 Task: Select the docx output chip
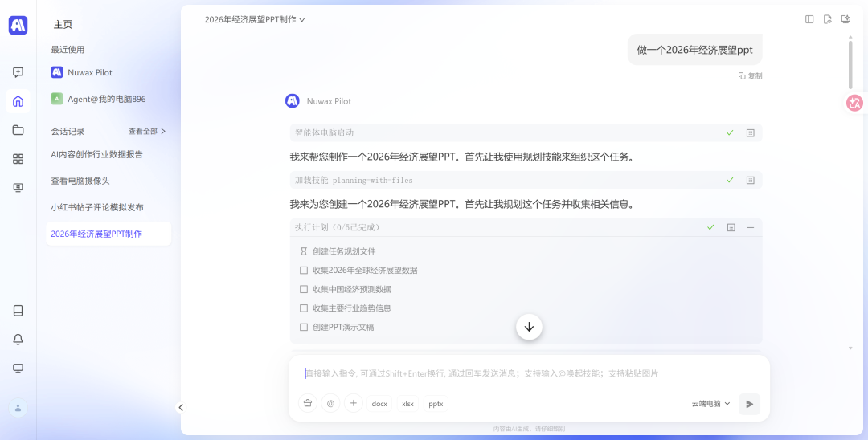pos(379,404)
